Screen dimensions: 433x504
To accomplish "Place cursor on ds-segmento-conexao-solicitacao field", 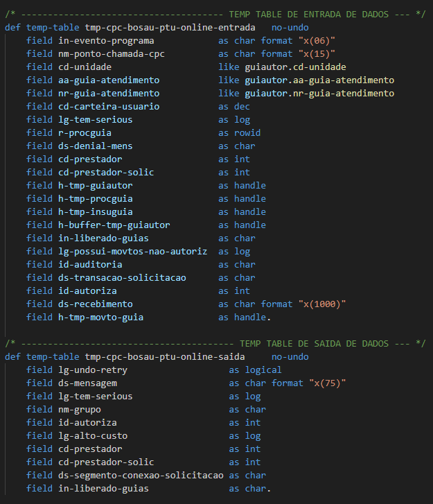I will coord(141,476).
